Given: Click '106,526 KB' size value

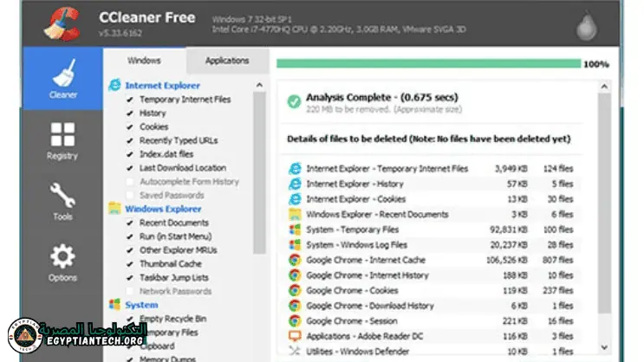Looking at the screenshot, I should coord(507,260).
